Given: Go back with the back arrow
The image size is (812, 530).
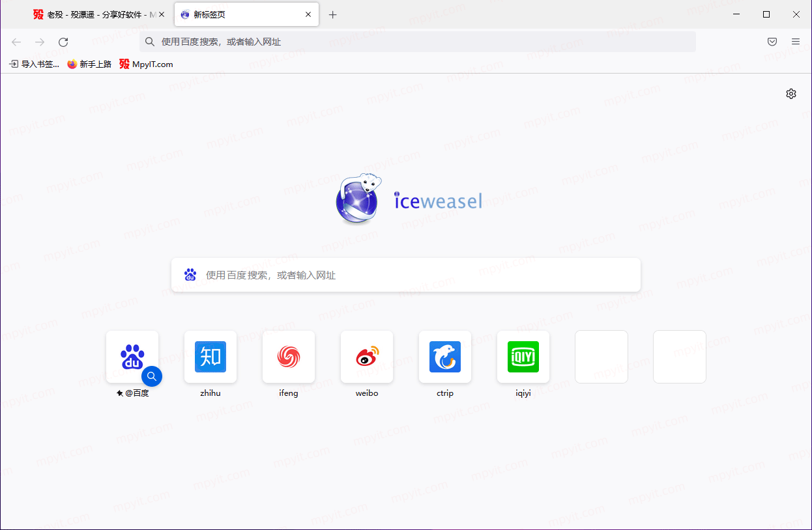Looking at the screenshot, I should tap(16, 42).
